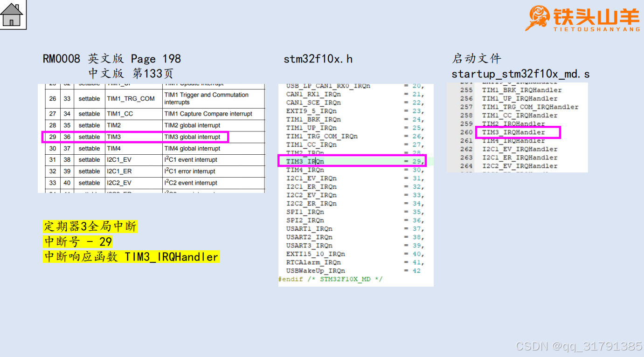
Task: Click the yellow text "定期器3全局中断"
Action: pos(90,227)
